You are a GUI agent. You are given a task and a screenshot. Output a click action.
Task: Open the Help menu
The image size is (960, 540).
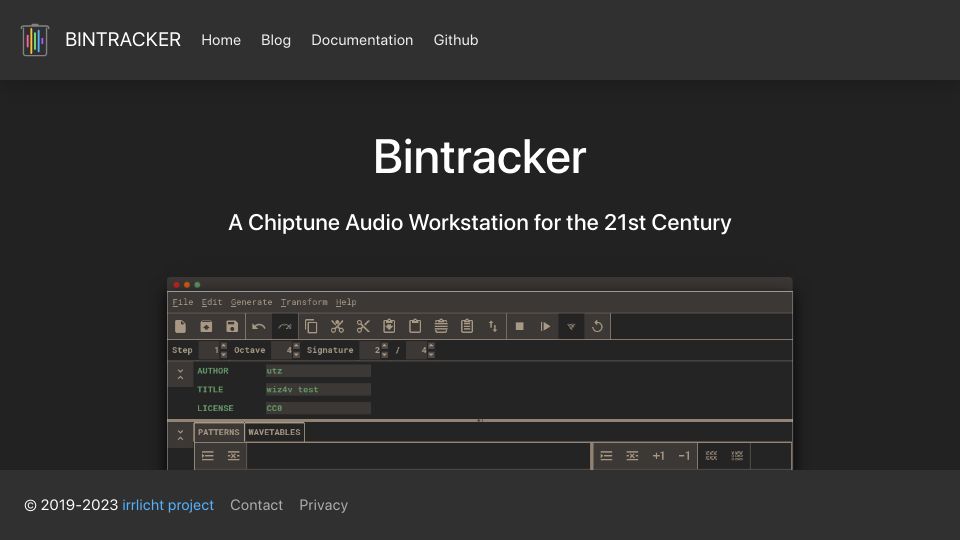pyautogui.click(x=346, y=302)
